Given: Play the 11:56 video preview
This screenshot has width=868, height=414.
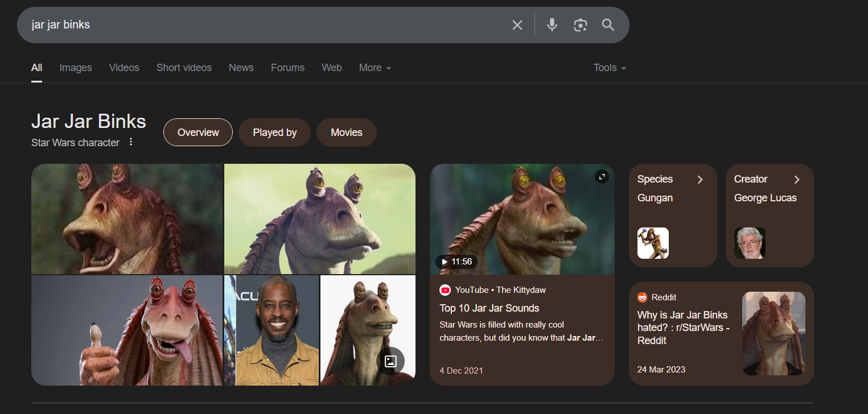Looking at the screenshot, I should (x=456, y=262).
